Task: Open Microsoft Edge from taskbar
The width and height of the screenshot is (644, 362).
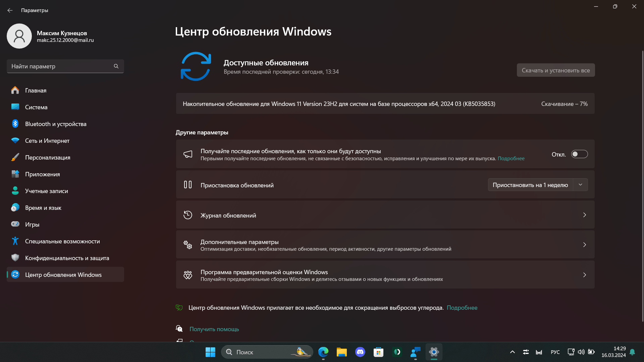Action: [323, 352]
